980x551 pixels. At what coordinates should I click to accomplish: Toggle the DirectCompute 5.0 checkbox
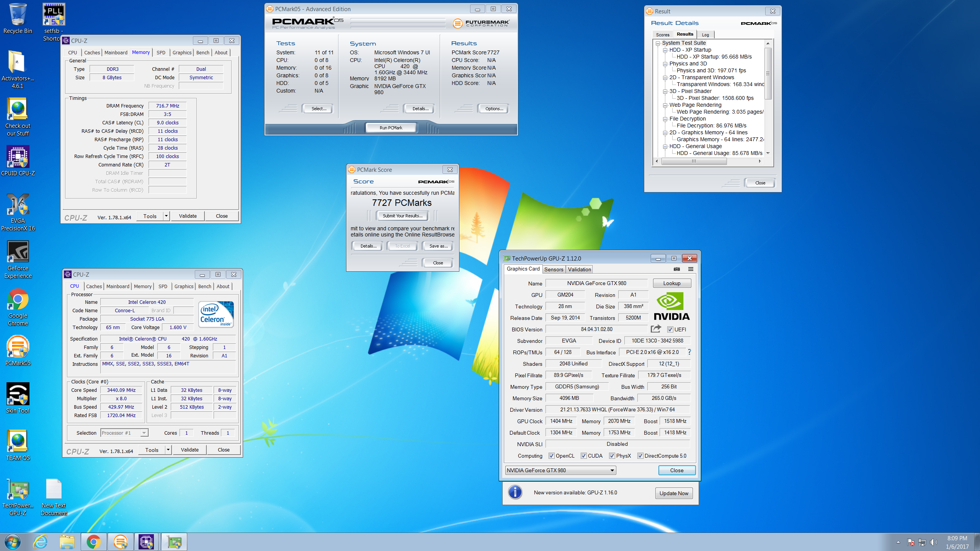pyautogui.click(x=640, y=456)
